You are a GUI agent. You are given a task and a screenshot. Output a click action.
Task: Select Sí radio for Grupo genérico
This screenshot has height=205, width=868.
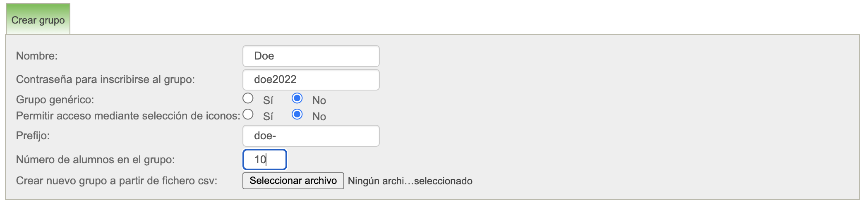248,98
